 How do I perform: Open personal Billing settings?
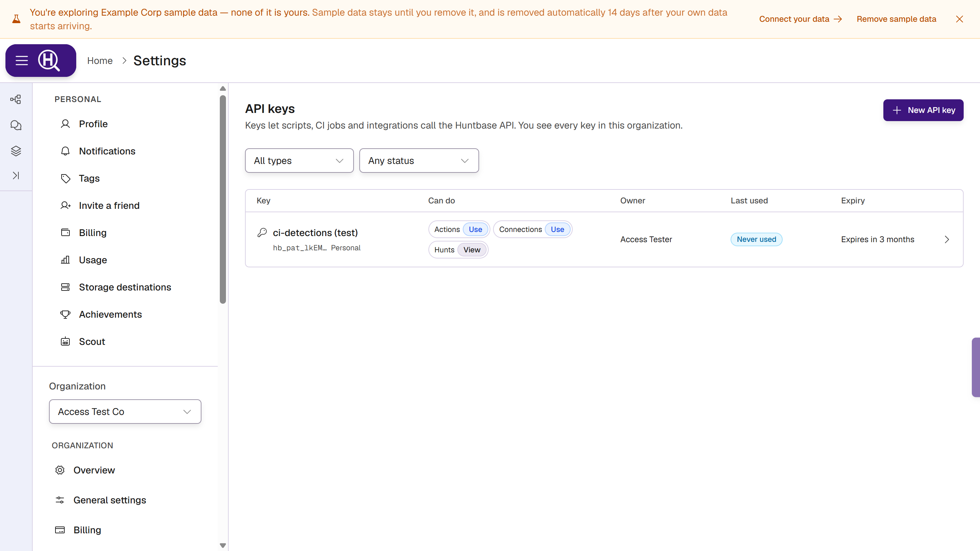click(x=93, y=233)
